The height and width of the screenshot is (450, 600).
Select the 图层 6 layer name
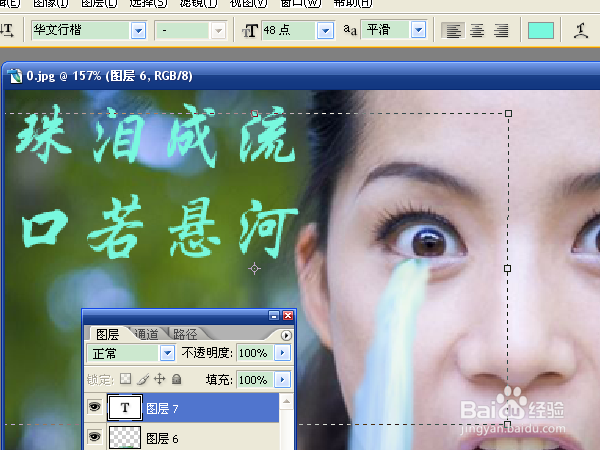[x=162, y=439]
